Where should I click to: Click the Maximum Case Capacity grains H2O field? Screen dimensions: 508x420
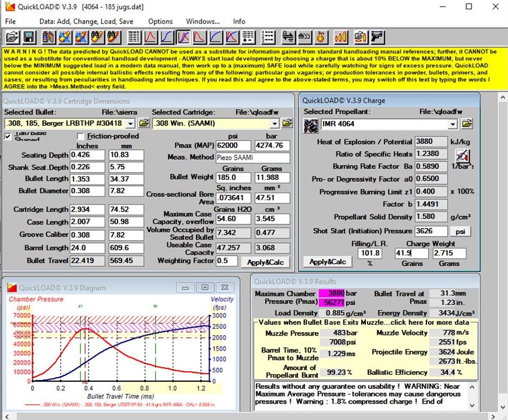pyautogui.click(x=233, y=219)
